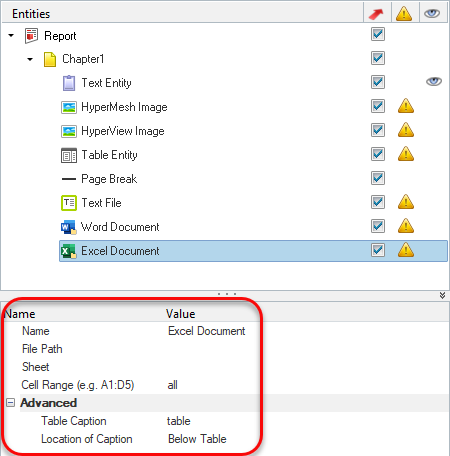Click the empty File Path value field
The width and height of the screenshot is (450, 456).
point(307,349)
